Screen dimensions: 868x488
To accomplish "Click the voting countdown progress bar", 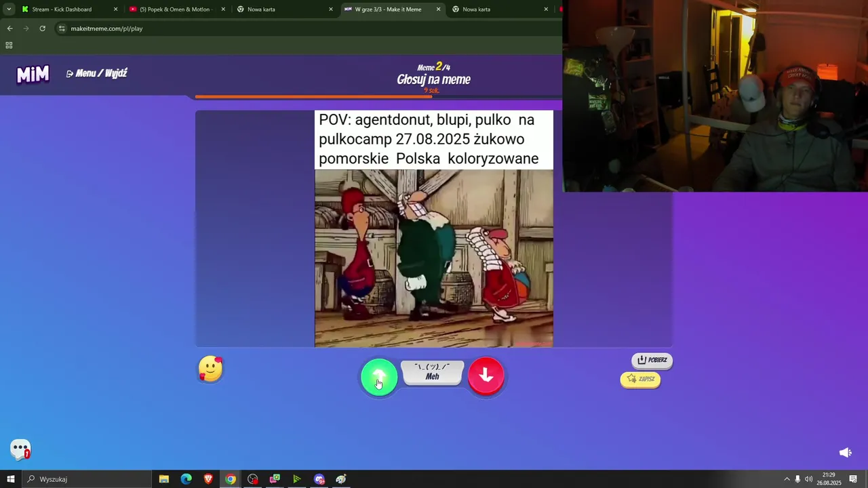I will point(378,97).
